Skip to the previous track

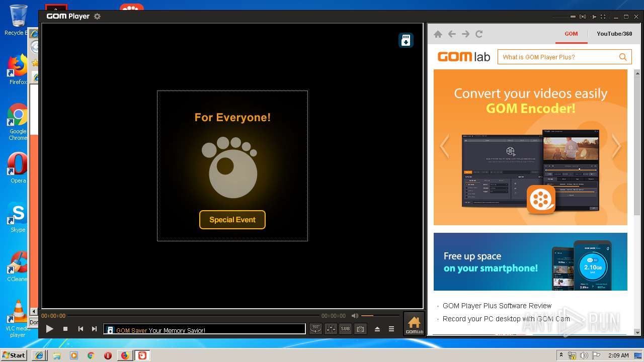click(80, 329)
